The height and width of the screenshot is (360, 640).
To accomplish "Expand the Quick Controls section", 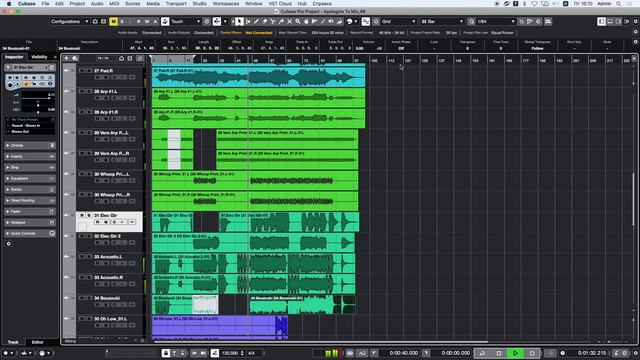I will [29, 233].
